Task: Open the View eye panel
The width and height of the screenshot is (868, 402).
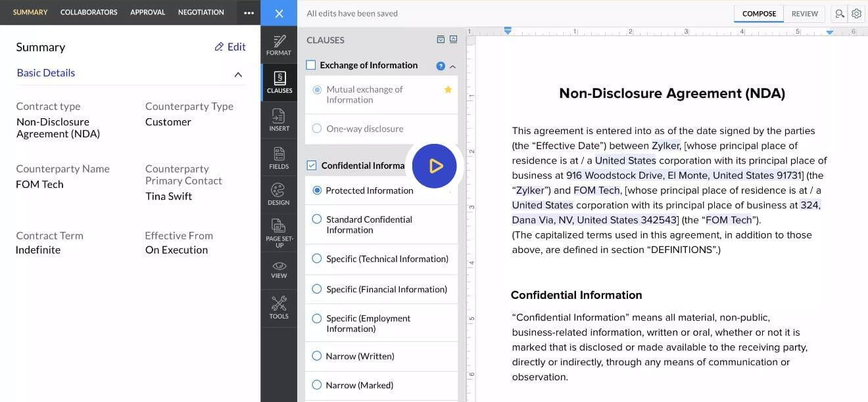Action: tap(279, 269)
